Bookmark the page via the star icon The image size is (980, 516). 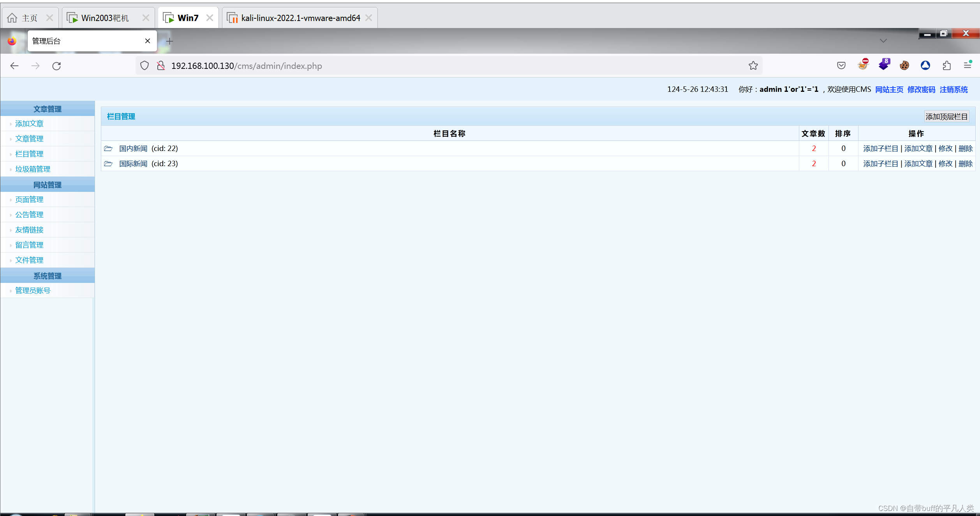753,65
